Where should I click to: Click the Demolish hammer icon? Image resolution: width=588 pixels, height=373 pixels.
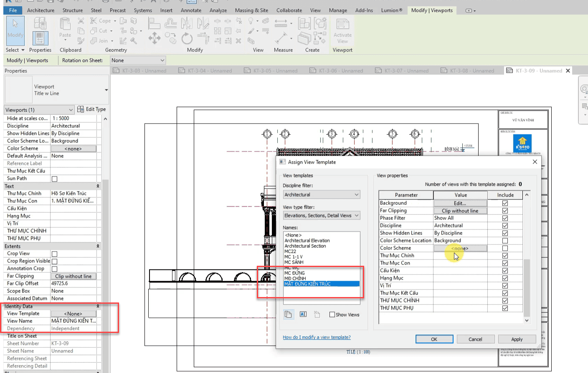point(134,40)
